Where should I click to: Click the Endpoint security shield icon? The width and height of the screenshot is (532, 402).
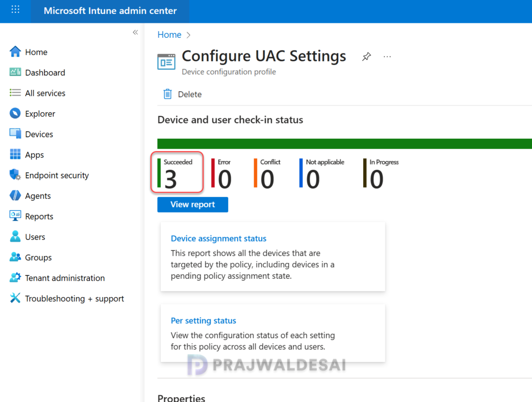tap(15, 175)
